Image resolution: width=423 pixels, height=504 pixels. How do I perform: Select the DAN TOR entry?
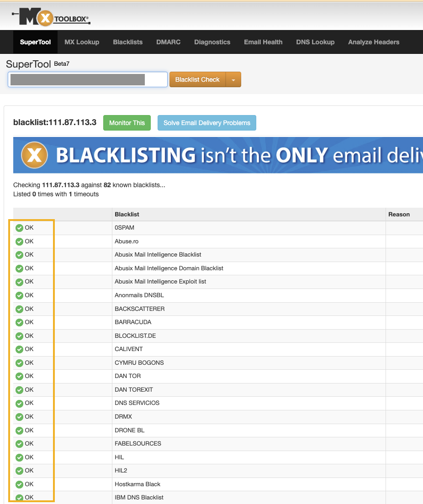coord(128,376)
